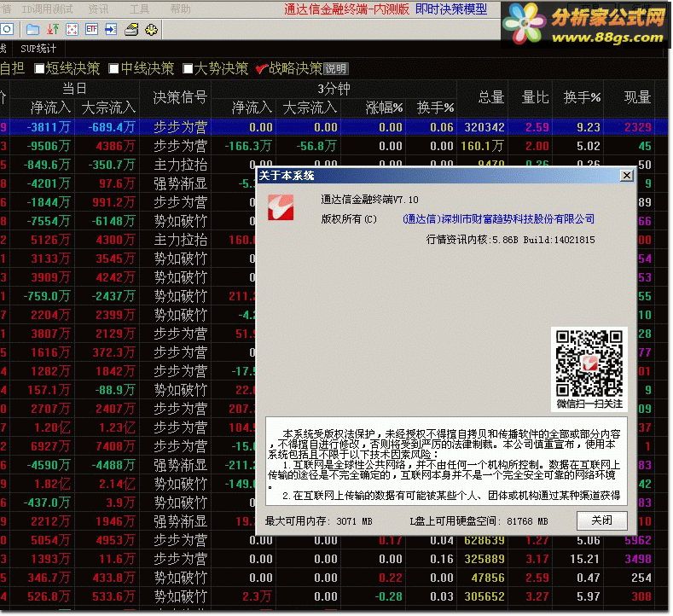This screenshot has width=673, height=616.
Task: Click the 7408万 block inflow cell
Action: click(115, 446)
